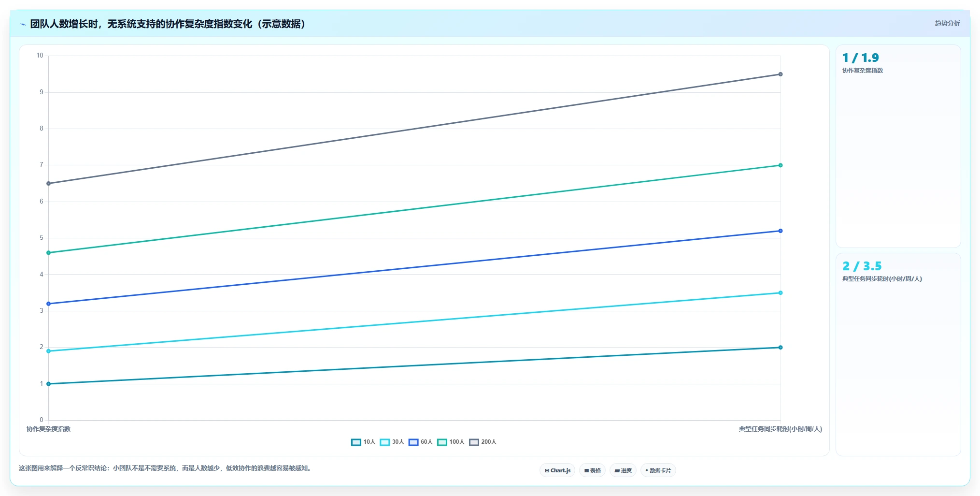Select the 200人 line's left endpoint at 6.5

[x=48, y=183]
